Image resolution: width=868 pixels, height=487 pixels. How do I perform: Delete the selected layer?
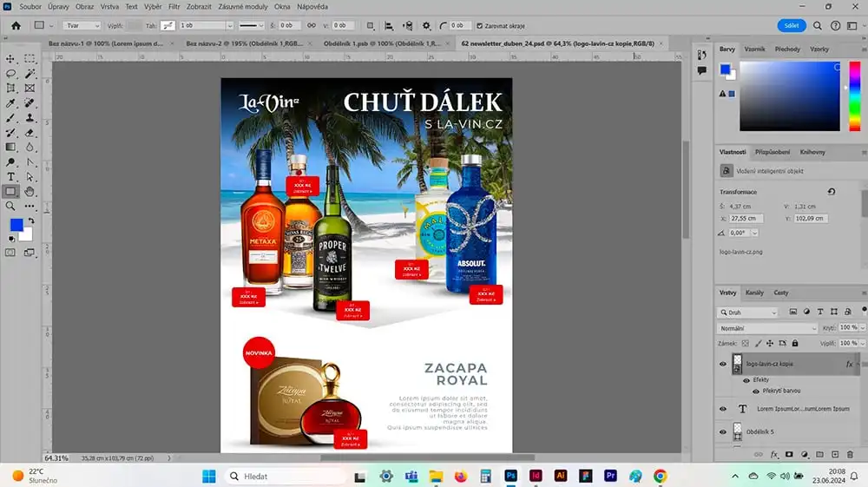pyautogui.click(x=850, y=454)
